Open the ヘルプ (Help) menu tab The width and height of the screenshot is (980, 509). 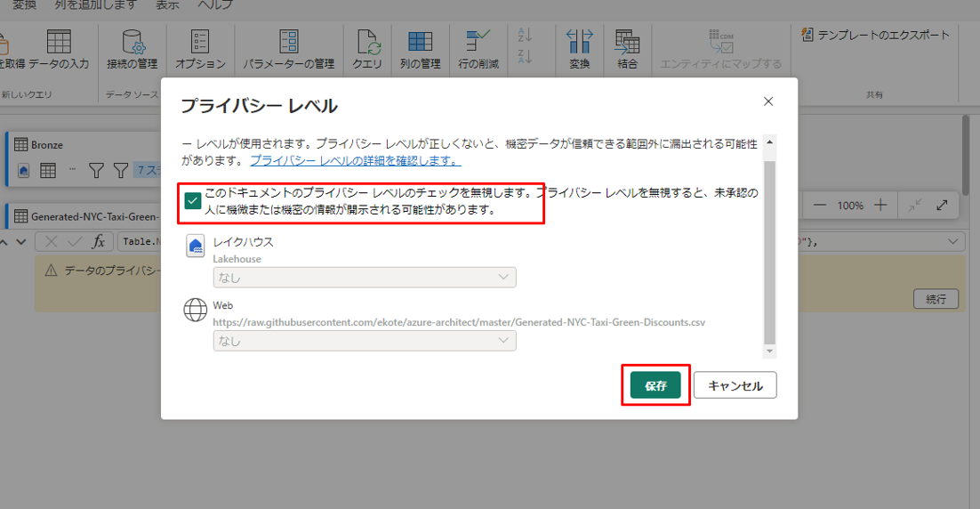tap(215, 5)
